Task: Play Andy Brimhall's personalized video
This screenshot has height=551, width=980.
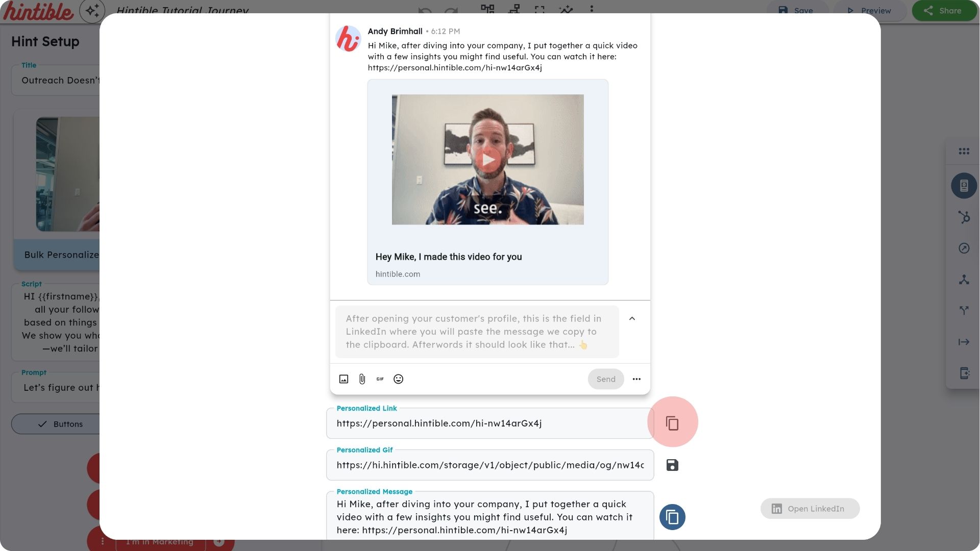Action: click(488, 159)
